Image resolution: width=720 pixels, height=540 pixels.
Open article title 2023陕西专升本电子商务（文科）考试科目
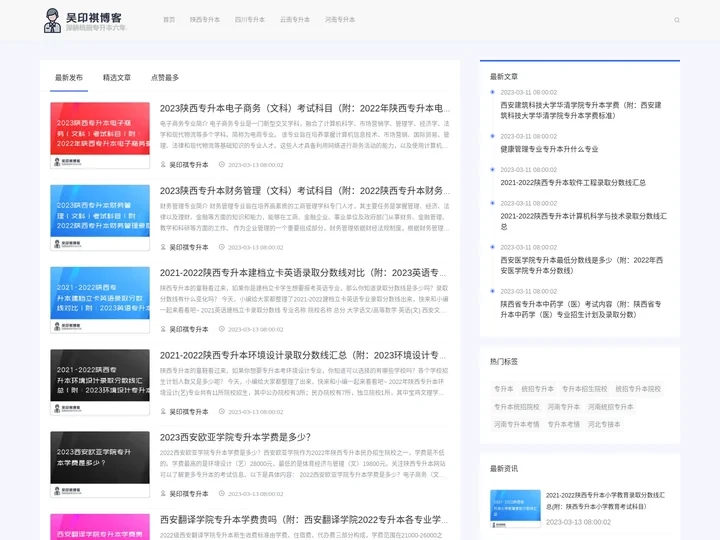305,108
